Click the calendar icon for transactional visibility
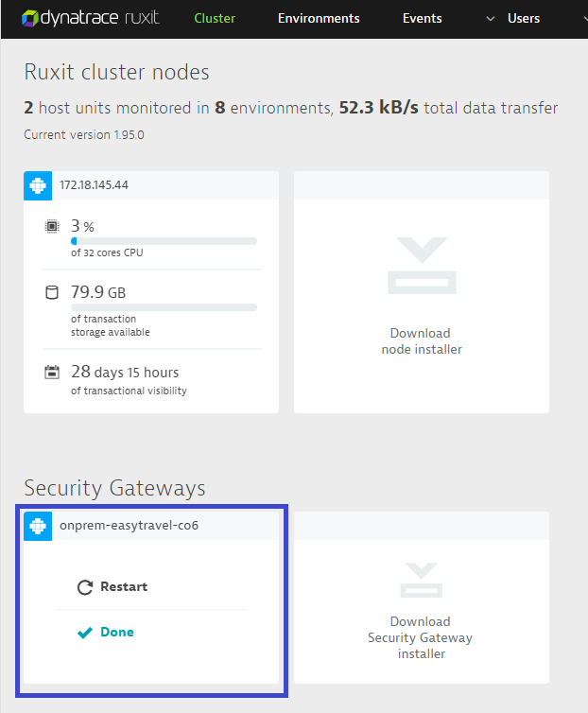The height and width of the screenshot is (713, 588). [x=52, y=372]
